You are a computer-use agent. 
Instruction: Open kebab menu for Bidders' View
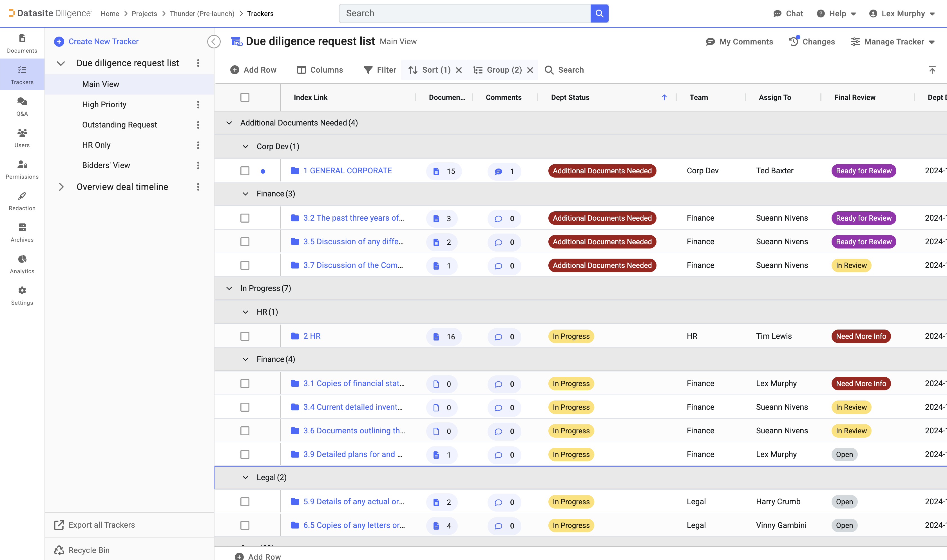(x=198, y=165)
